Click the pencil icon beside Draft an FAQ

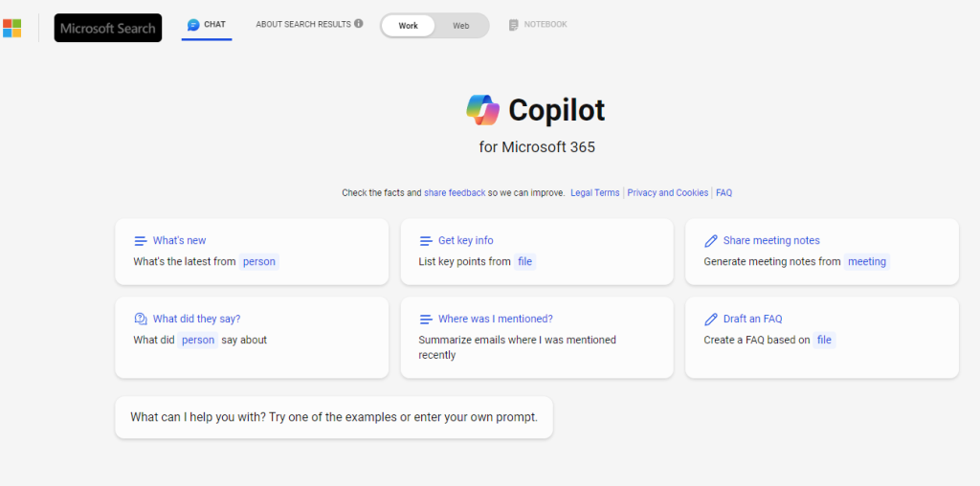[711, 320]
